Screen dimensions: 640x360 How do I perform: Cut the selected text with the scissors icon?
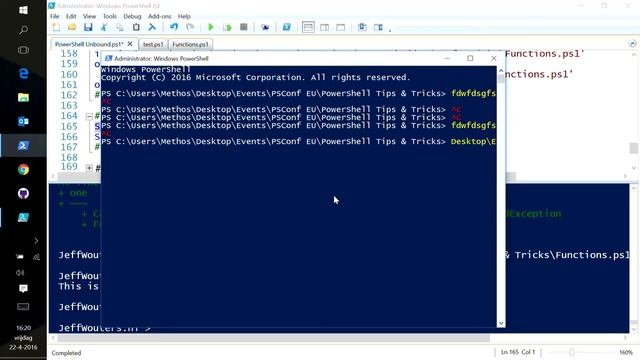click(x=104, y=27)
